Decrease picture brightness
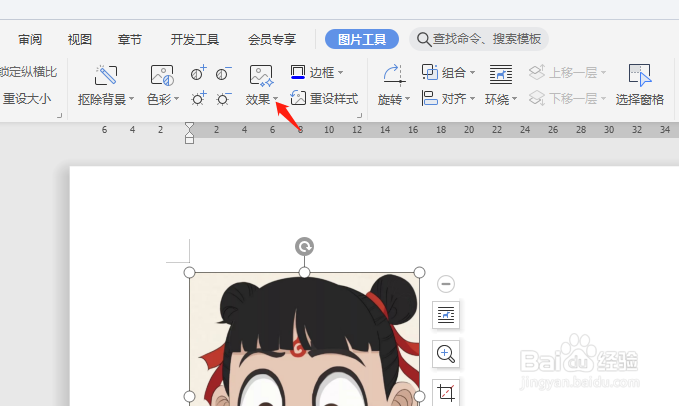Viewport: 679px width, 406px height. [223, 99]
